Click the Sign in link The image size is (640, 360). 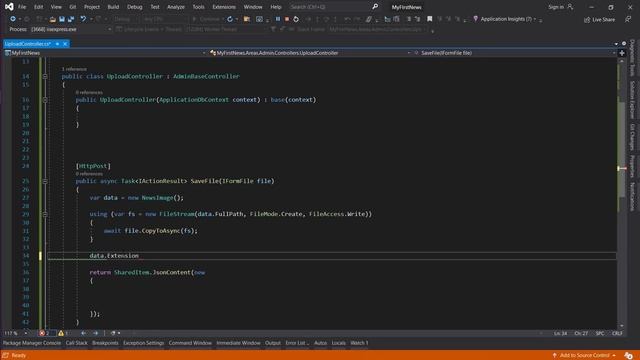pos(556,7)
